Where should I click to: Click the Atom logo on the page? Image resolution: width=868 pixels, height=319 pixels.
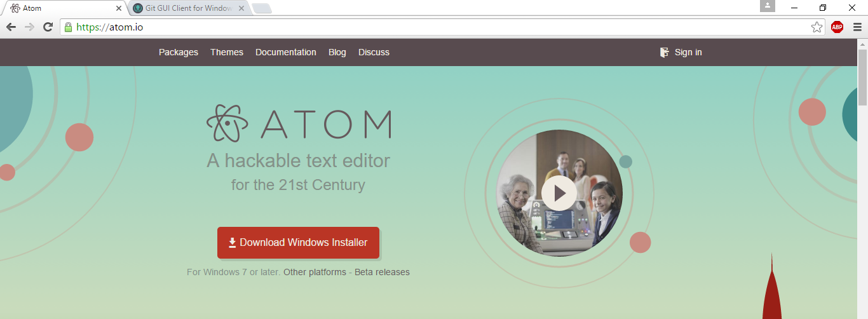[299, 123]
